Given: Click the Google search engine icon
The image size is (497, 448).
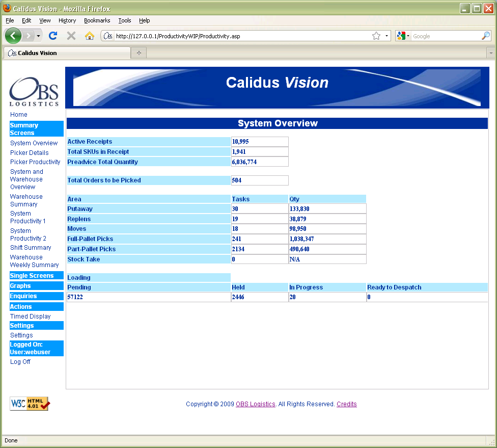Looking at the screenshot, I should [401, 36].
